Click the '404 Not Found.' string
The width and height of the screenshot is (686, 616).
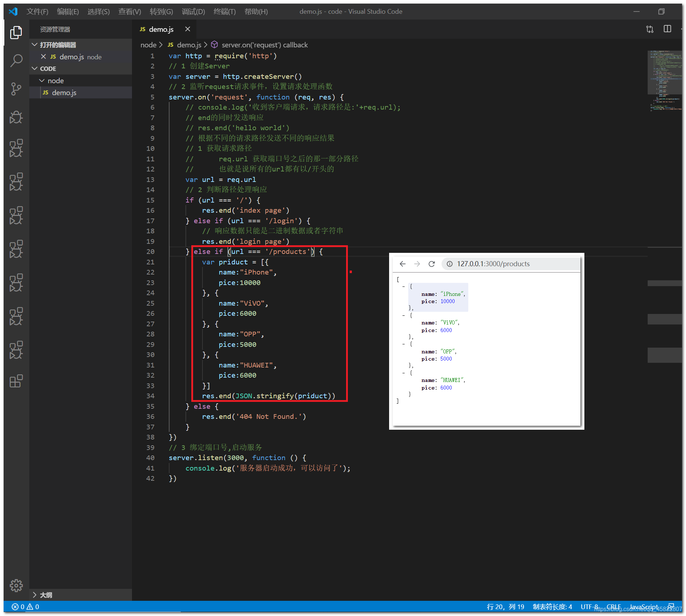[x=269, y=416]
